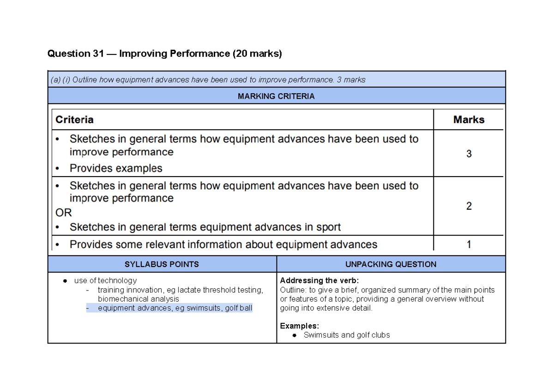Click the 'Addressing the verb:' heading
Screen dimensions: 554x392
click(319, 281)
